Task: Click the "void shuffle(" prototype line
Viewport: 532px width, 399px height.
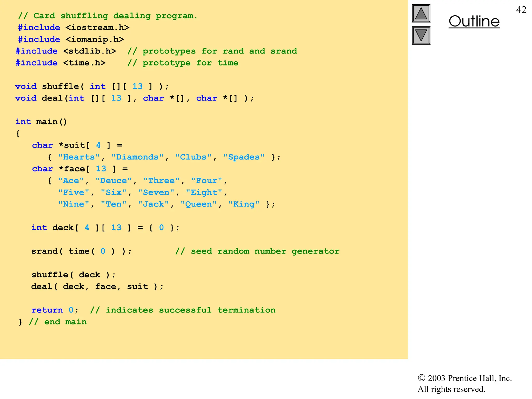Action: tap(92, 87)
